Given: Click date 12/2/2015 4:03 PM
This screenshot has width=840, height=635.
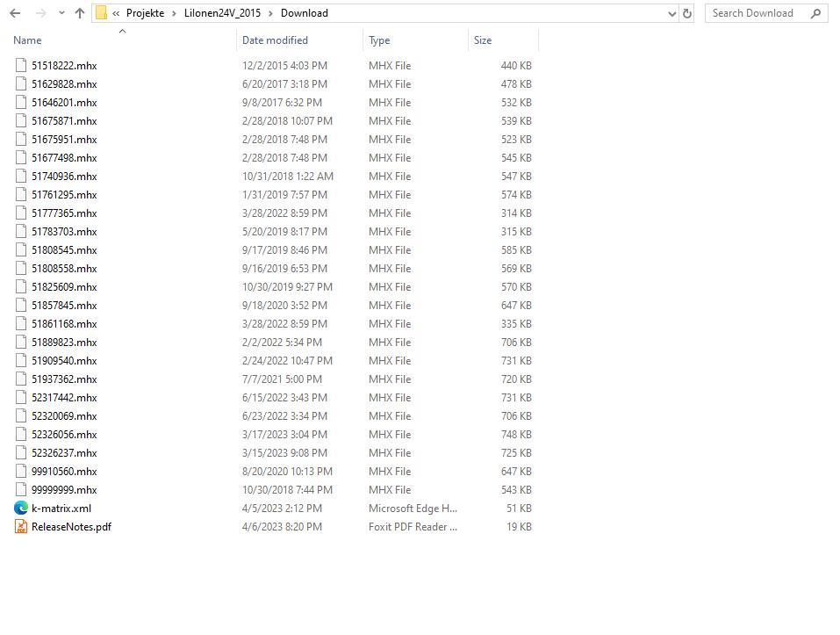Looking at the screenshot, I should click(x=284, y=65).
